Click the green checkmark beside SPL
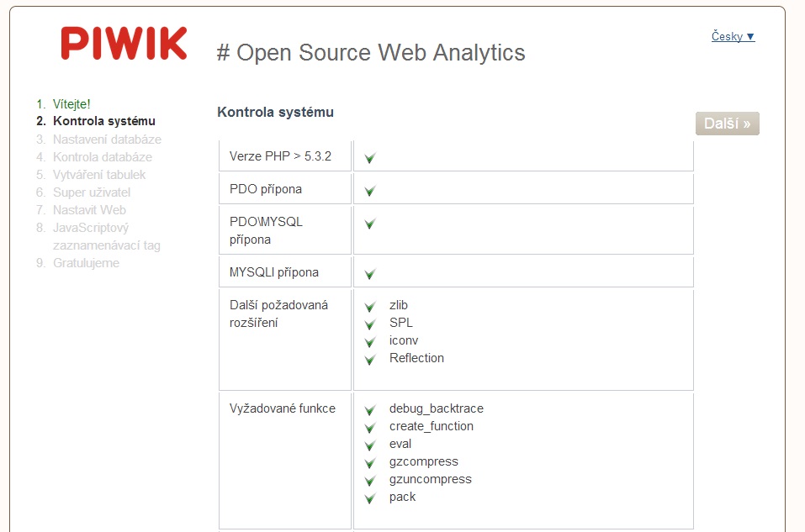 click(x=369, y=324)
